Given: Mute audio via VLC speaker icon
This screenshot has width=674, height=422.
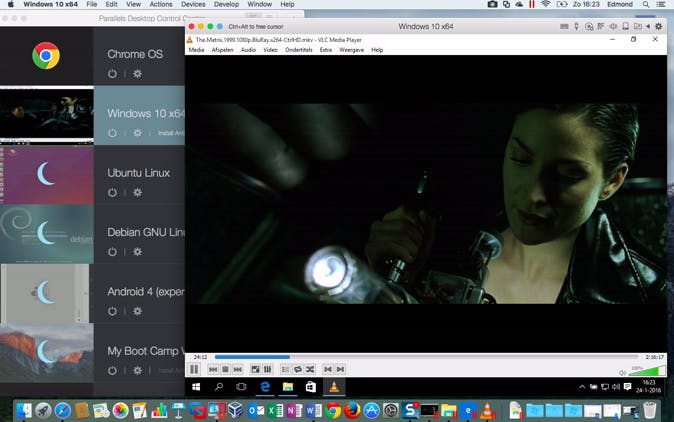Looking at the screenshot, I should click(622, 373).
